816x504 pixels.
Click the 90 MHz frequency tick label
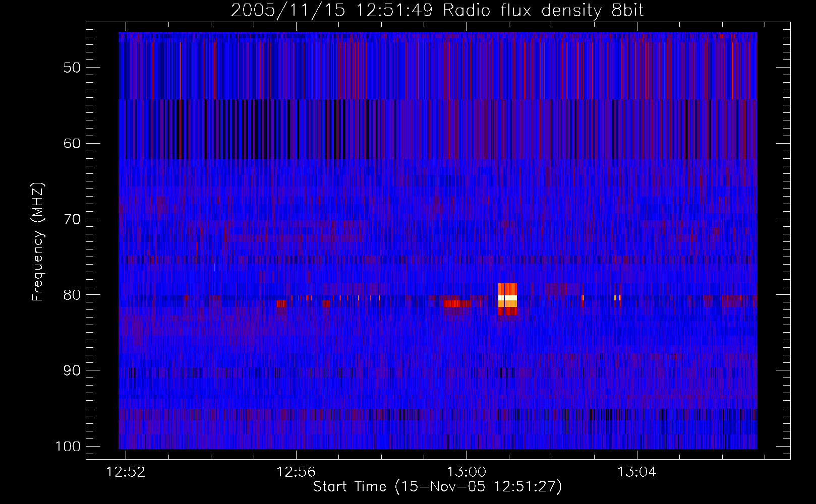coord(72,370)
